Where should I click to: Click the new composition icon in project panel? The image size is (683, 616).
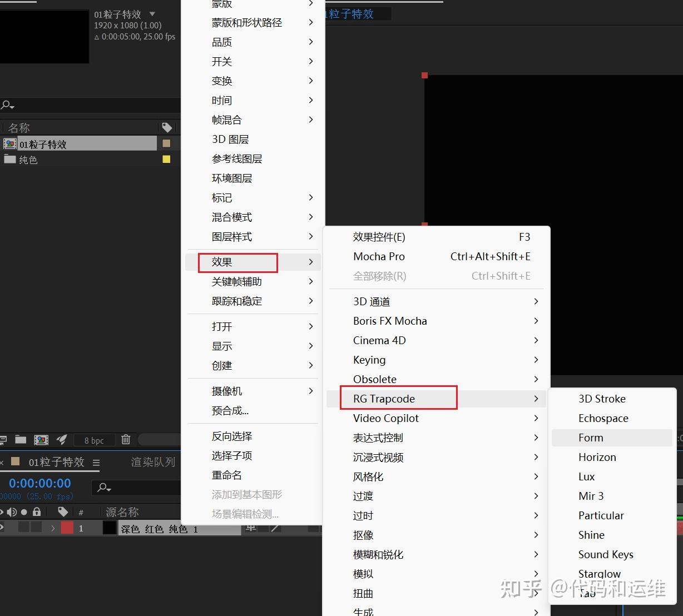[41, 439]
